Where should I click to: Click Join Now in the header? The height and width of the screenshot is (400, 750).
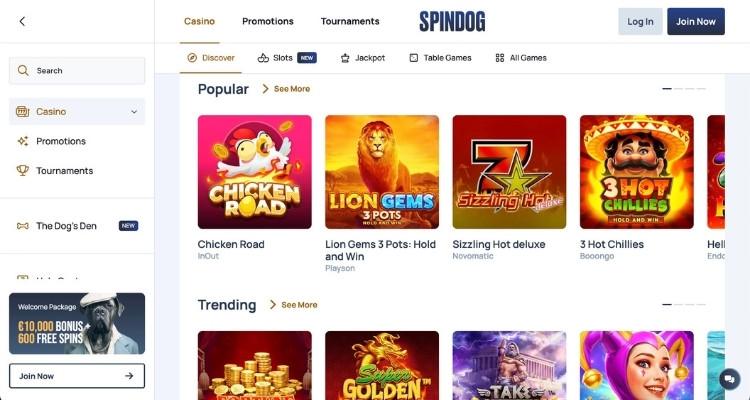coord(696,22)
